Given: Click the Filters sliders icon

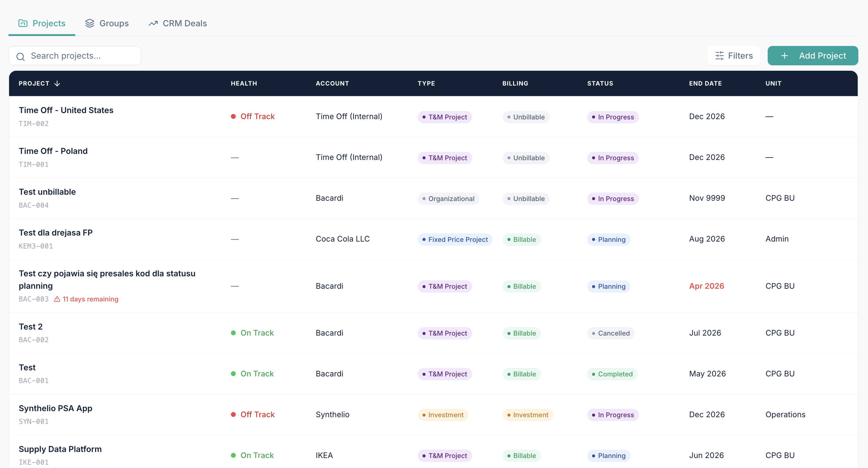Looking at the screenshot, I should click(719, 56).
